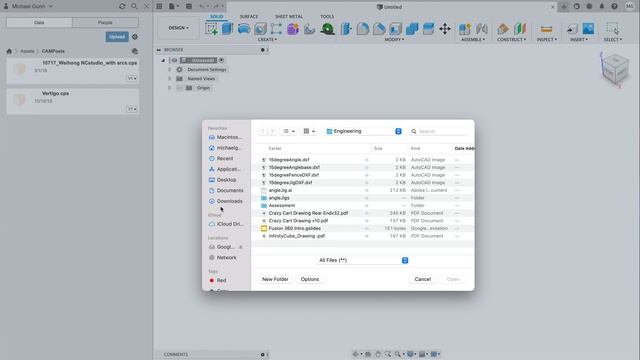Click the Save icon in Fusion top bar
Viewport: 640px width, 360px height.
click(x=189, y=7)
